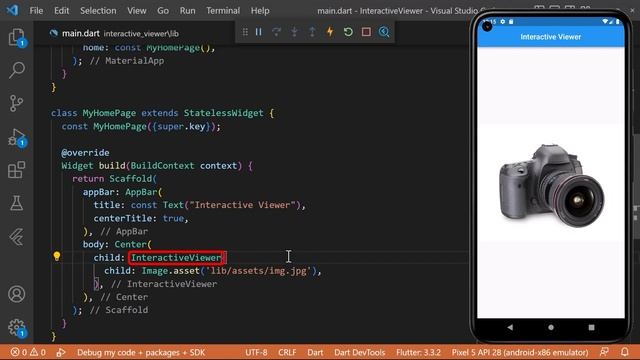640x360 pixels.
Task: Open the Run menu
Action: [x=187, y=11]
